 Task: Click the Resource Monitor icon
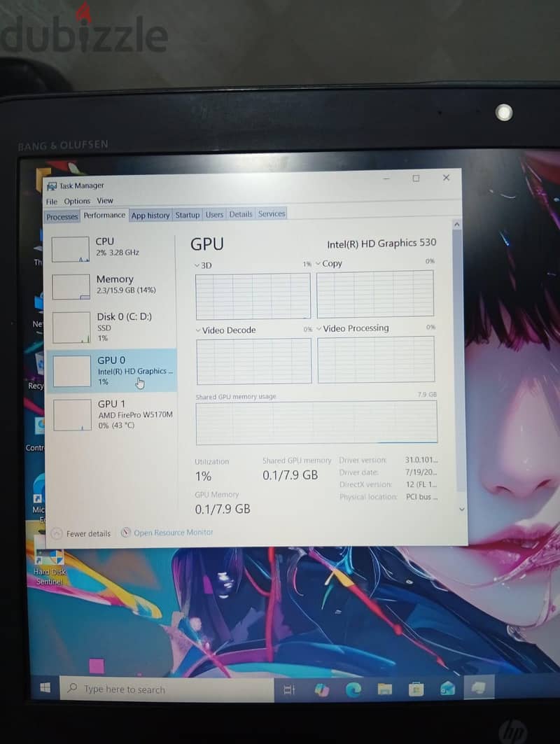126,533
